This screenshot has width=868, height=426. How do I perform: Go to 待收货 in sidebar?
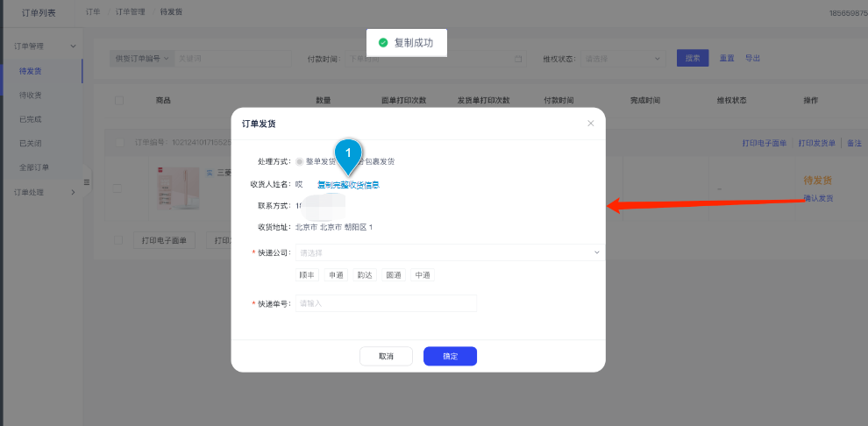click(31, 95)
